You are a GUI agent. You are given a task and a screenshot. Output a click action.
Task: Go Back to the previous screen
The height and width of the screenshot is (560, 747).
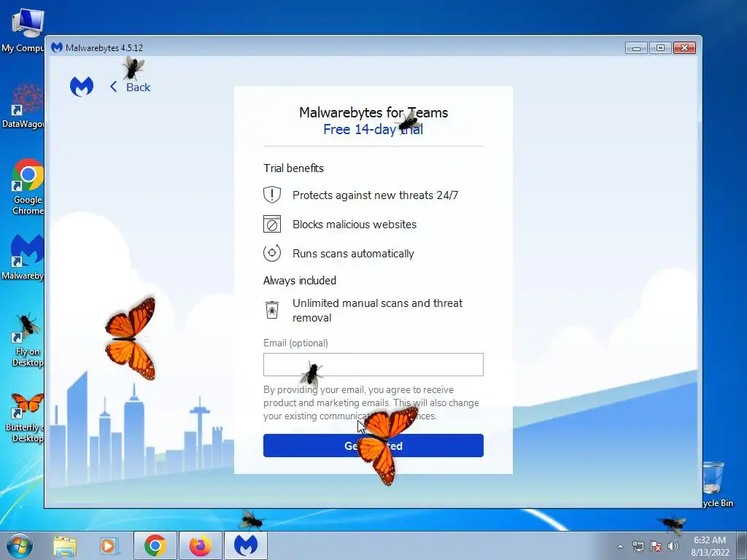click(130, 87)
